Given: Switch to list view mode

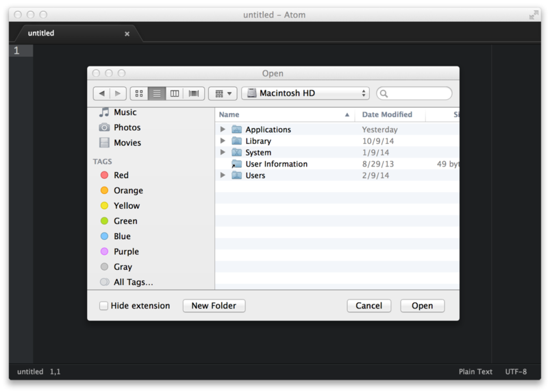Looking at the screenshot, I should click(157, 93).
